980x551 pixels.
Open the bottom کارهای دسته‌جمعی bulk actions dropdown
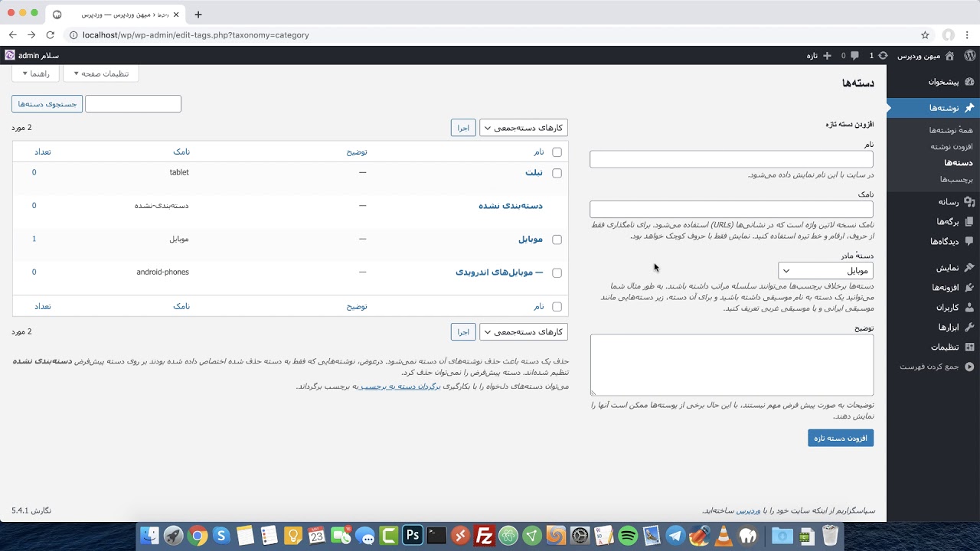[524, 332]
